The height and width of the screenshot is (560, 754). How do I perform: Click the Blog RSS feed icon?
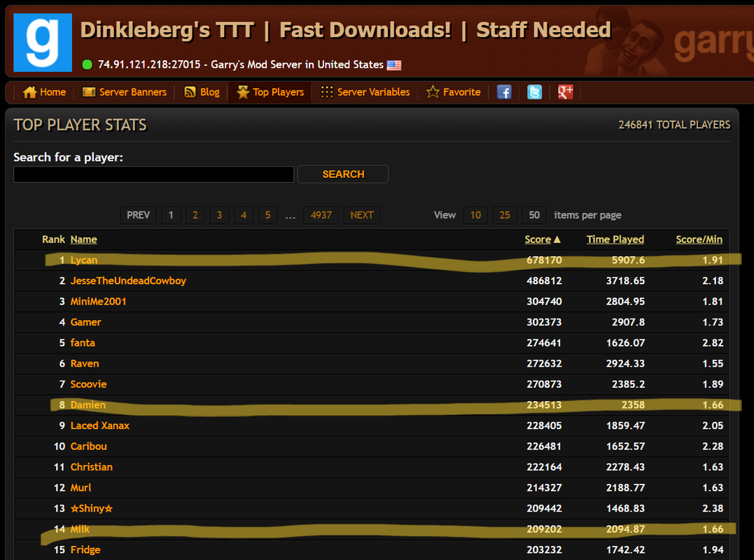pos(190,92)
